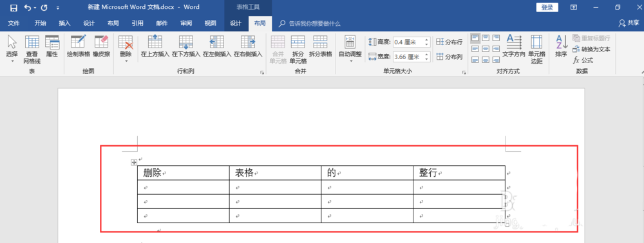Open the 自动调整 autofit dropdown

[x=350, y=49]
